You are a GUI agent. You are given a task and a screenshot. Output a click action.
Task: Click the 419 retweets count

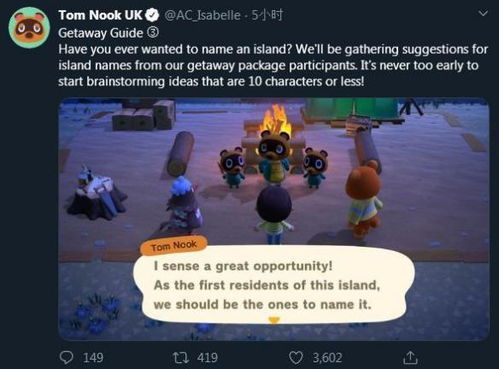[x=207, y=358]
